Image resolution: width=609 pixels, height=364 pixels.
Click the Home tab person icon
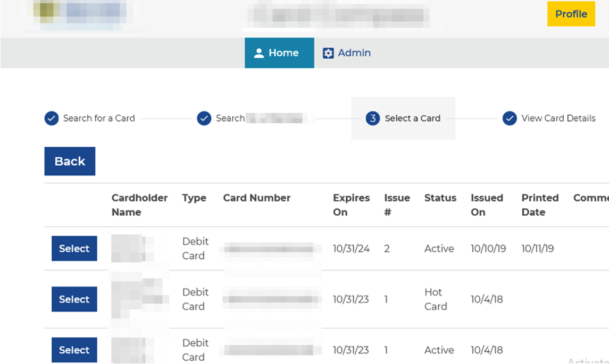click(259, 53)
